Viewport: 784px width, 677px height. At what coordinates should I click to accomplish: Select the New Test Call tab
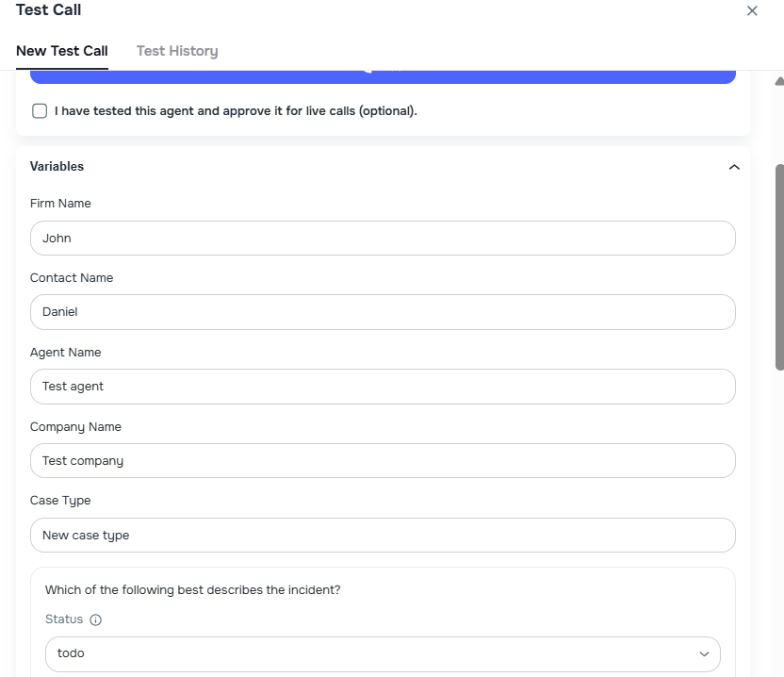[x=62, y=51]
